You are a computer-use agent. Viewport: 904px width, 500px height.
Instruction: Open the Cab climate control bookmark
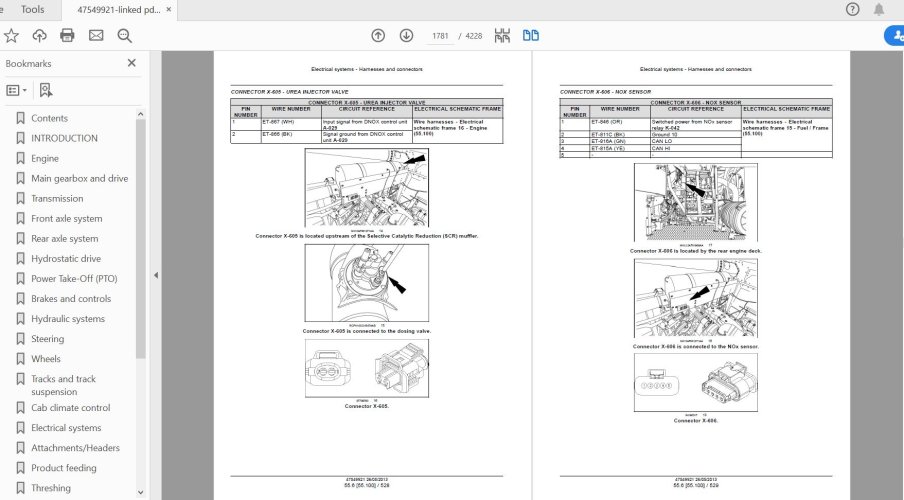[x=70, y=408]
